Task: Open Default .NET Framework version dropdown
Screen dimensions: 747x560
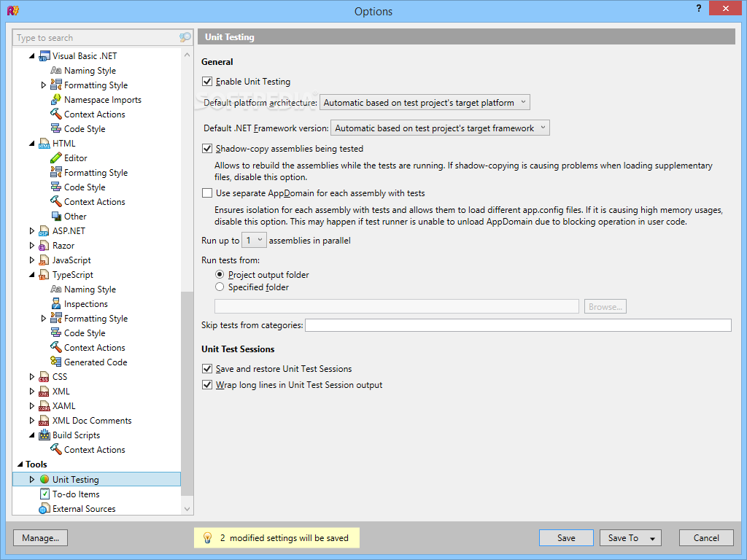Action: [x=440, y=128]
